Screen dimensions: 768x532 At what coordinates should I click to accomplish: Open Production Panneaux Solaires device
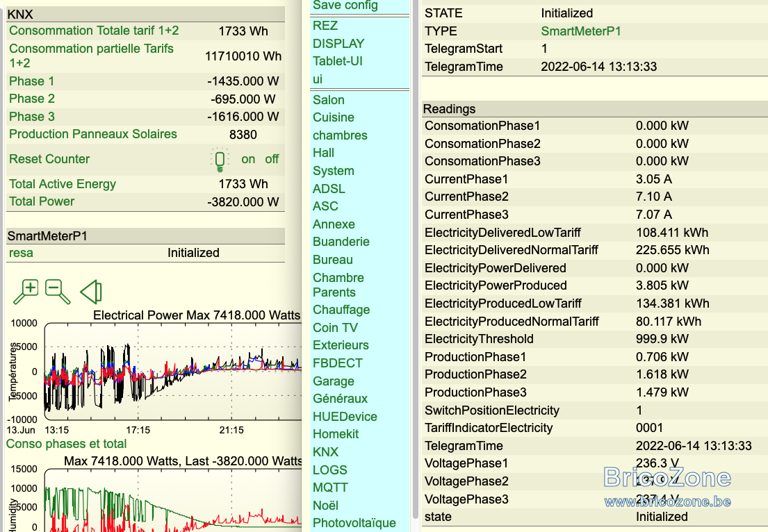click(93, 134)
